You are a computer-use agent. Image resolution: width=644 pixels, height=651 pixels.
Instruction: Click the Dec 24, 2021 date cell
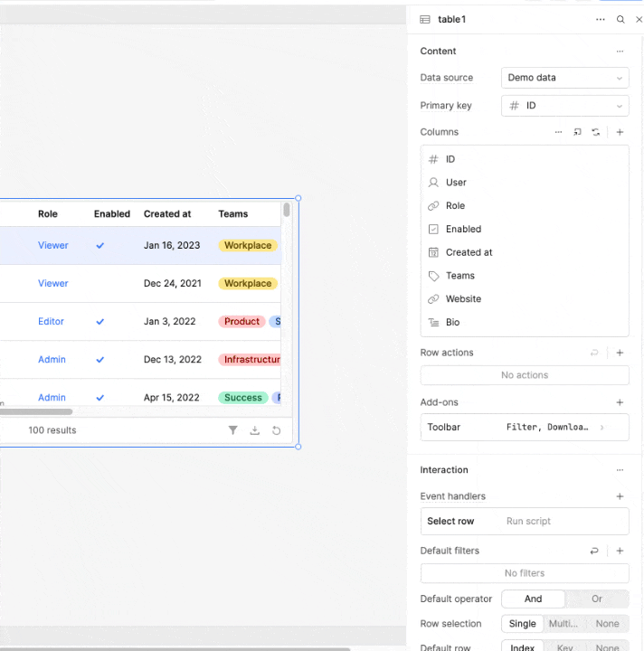coord(173,284)
